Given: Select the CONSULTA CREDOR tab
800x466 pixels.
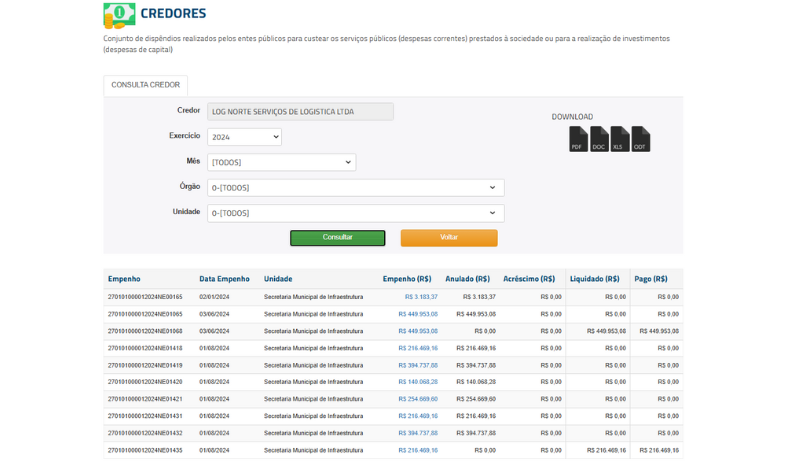Looking at the screenshot, I should [145, 85].
